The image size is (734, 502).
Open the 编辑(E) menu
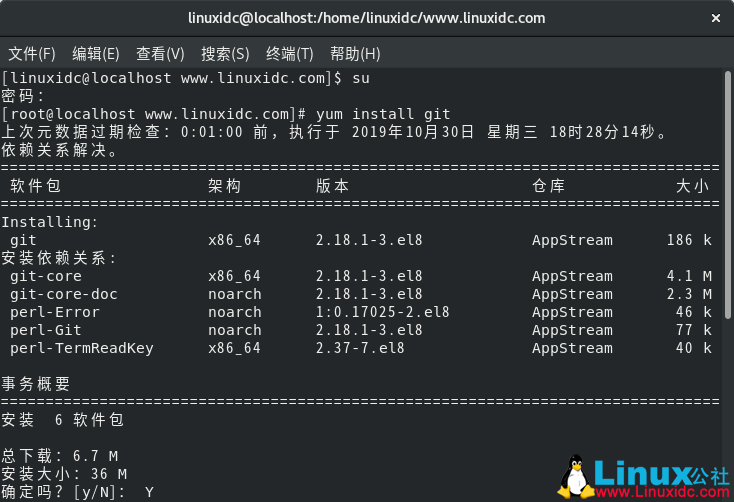click(96, 53)
